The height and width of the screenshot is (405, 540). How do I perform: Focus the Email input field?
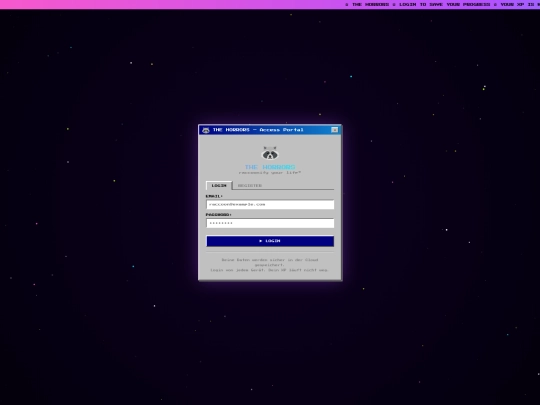[x=270, y=205]
